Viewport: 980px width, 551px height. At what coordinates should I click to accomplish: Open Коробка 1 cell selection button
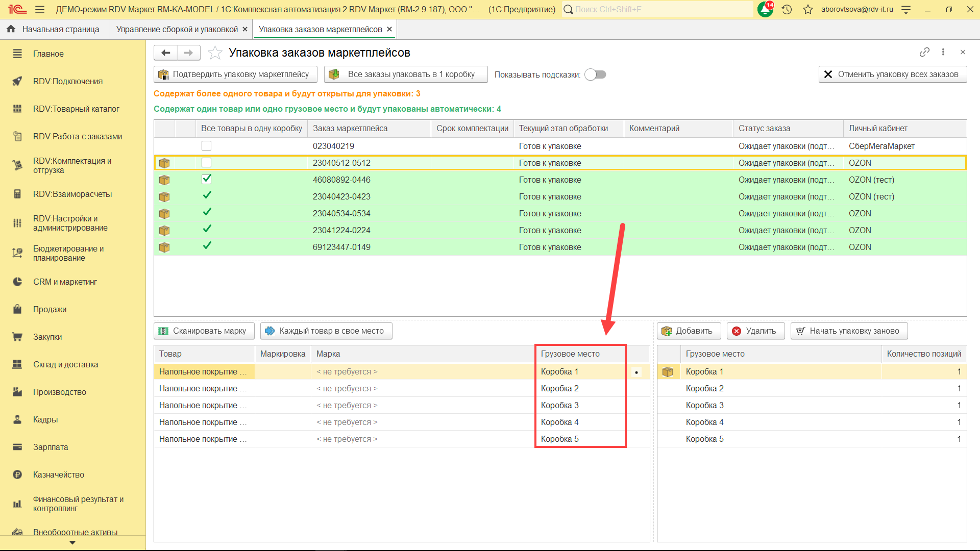636,372
